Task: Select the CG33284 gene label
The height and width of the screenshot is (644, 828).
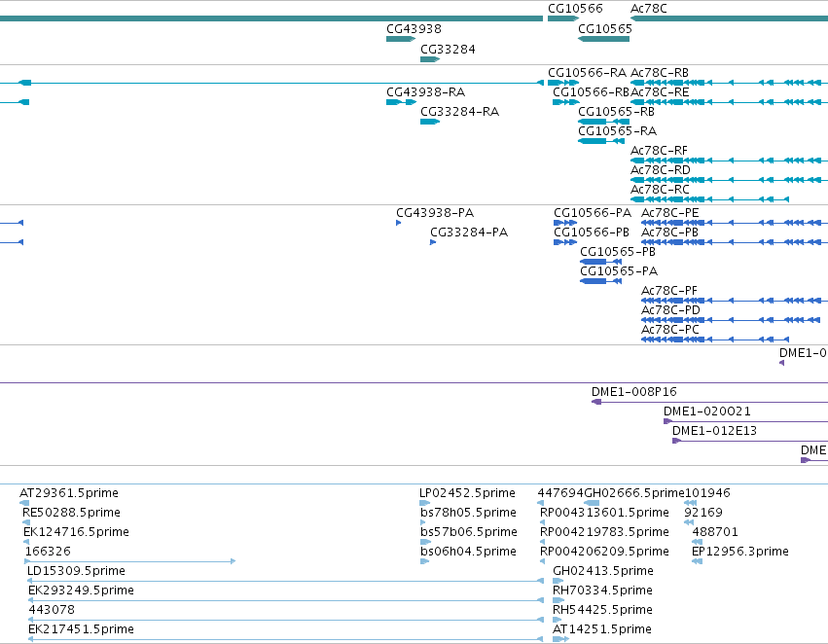Action: (448, 50)
